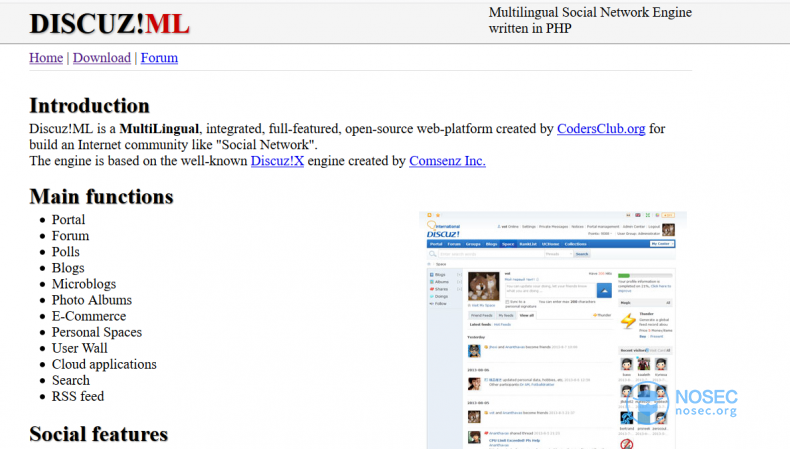Visit the Forum link
The width and height of the screenshot is (790, 449).
click(159, 58)
